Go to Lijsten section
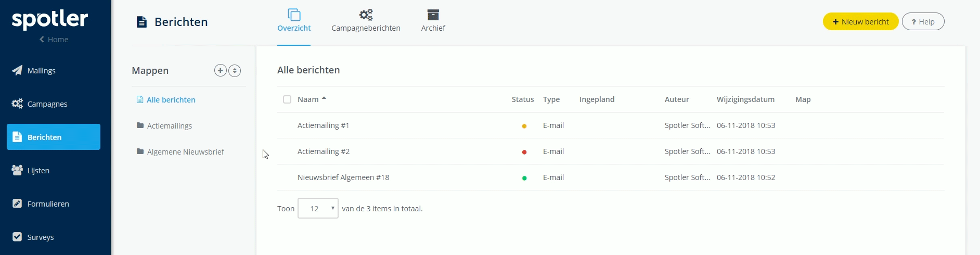 (x=31, y=171)
